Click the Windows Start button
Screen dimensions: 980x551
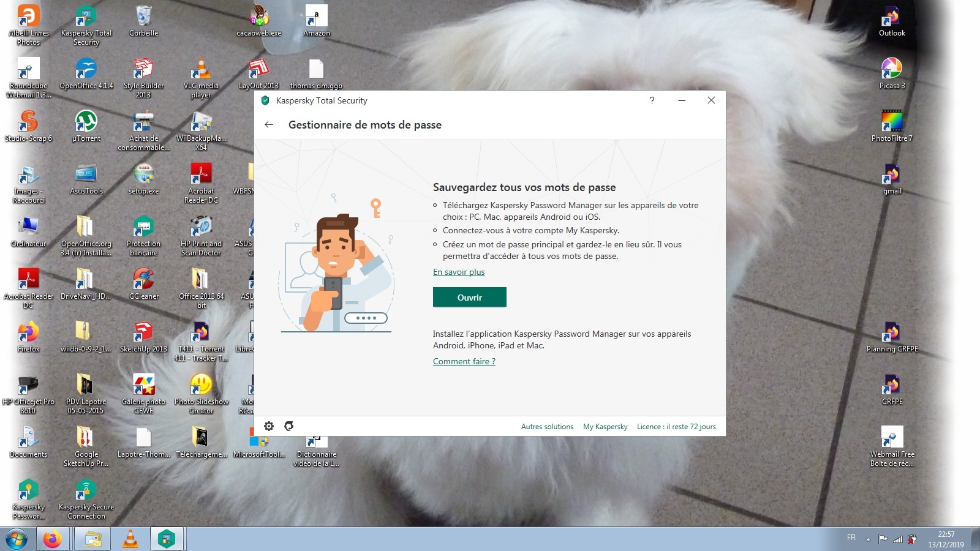click(x=17, y=539)
